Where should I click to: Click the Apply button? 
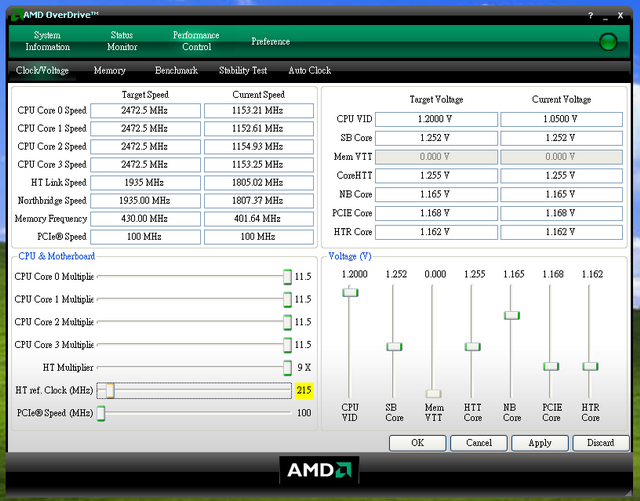(x=540, y=443)
